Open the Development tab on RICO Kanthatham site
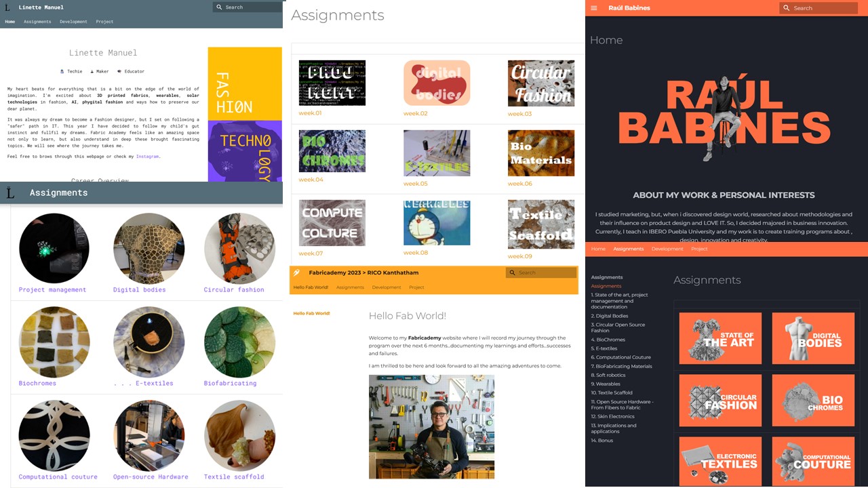The width and height of the screenshot is (868, 488). point(387,287)
